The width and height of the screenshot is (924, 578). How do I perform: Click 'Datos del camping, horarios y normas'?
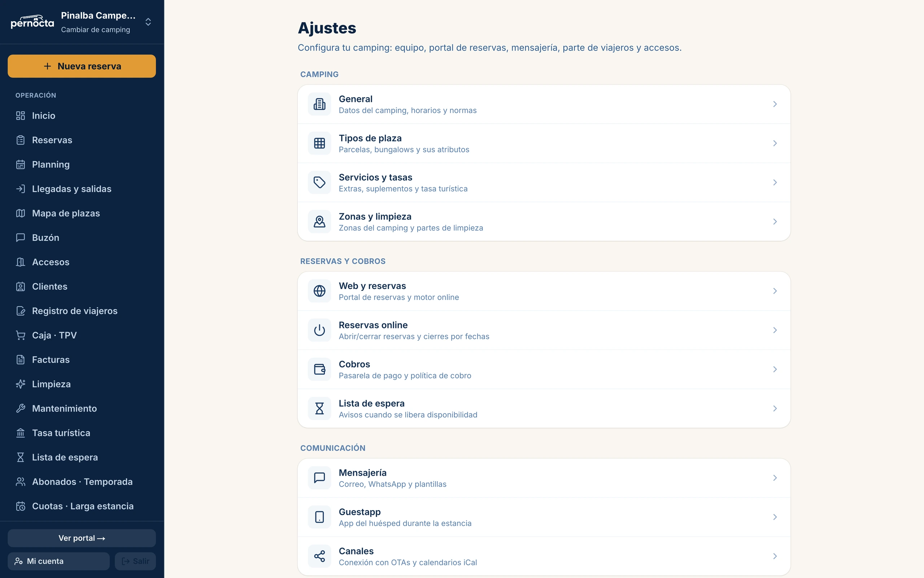point(407,111)
